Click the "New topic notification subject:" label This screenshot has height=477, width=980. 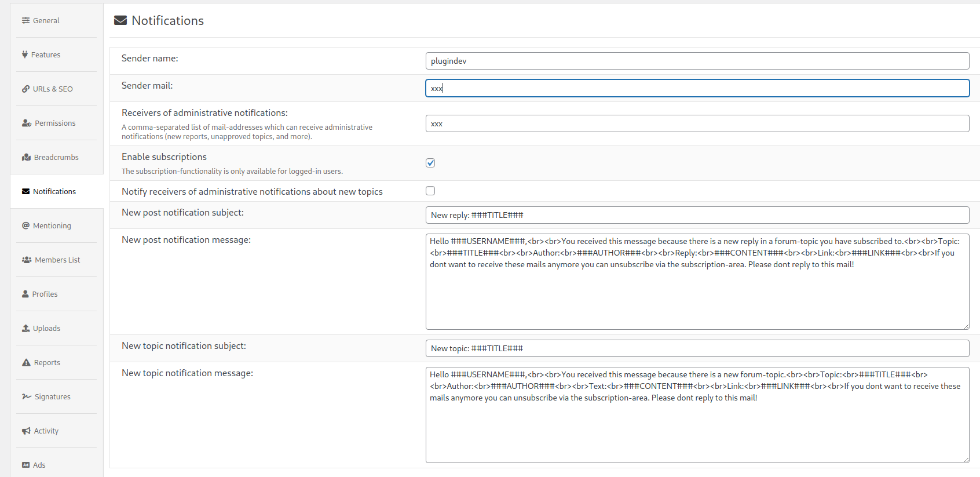click(184, 346)
